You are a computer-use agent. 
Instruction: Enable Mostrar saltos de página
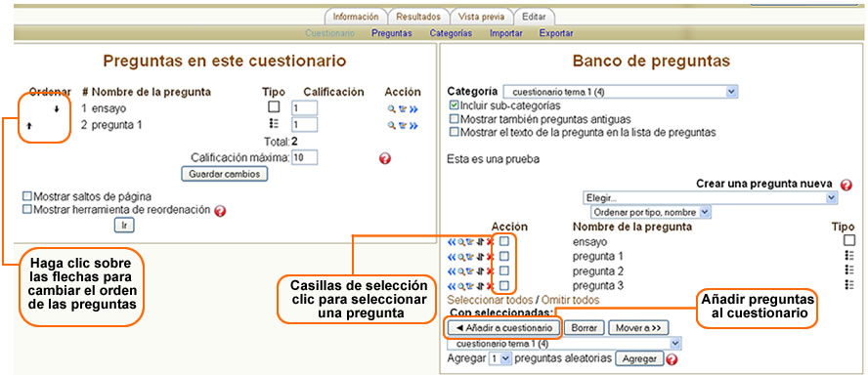click(27, 196)
